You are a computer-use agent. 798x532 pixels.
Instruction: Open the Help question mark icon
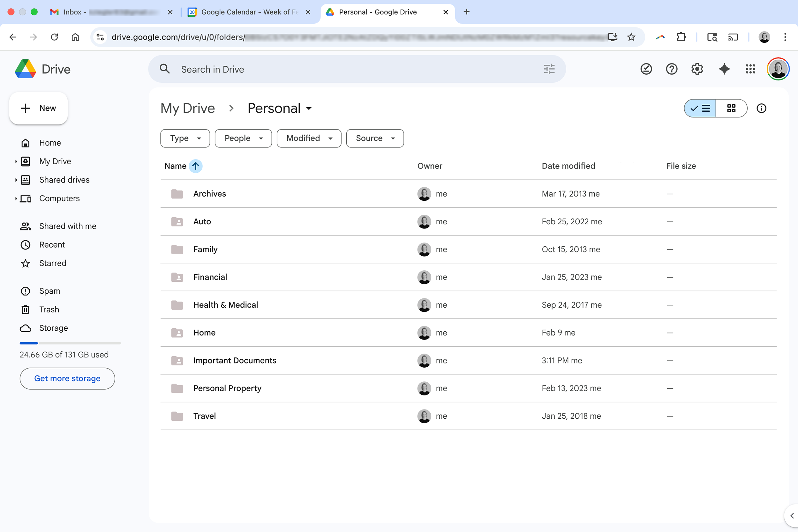(x=672, y=69)
